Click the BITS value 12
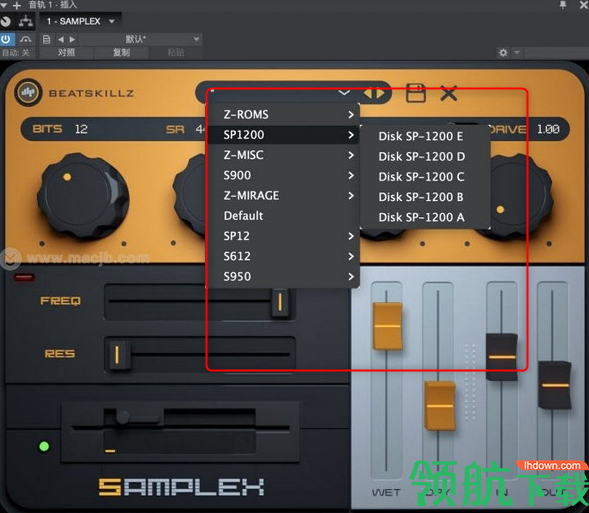The width and height of the screenshot is (589, 513). tap(81, 129)
